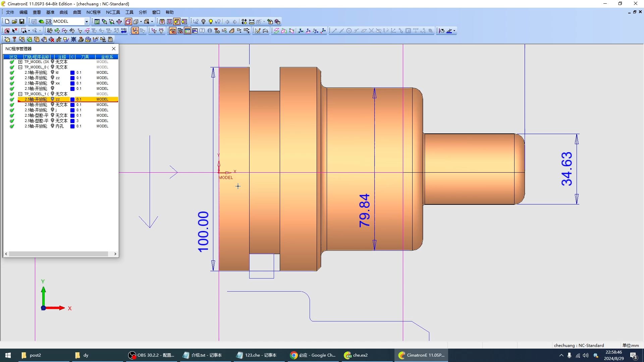Click the Save file icon
Viewport: 644px width, 362px height.
tap(22, 21)
